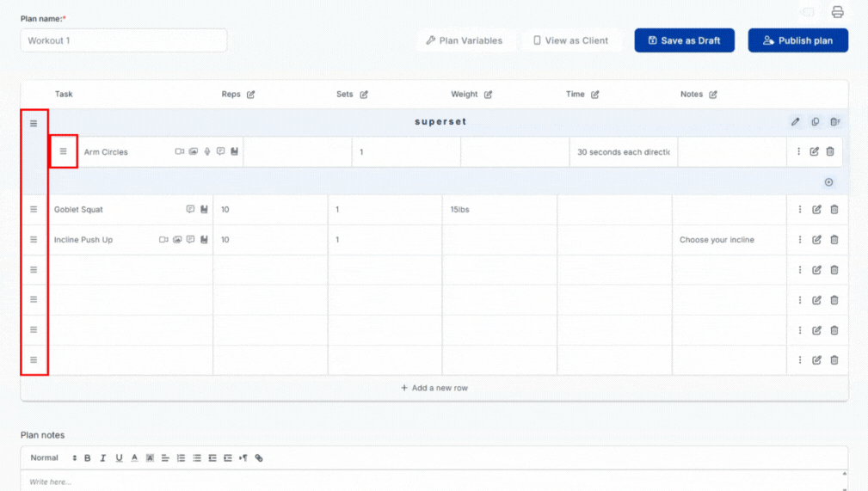Open the more options for Incline Push Up
This screenshot has height=491, width=868.
tap(800, 240)
